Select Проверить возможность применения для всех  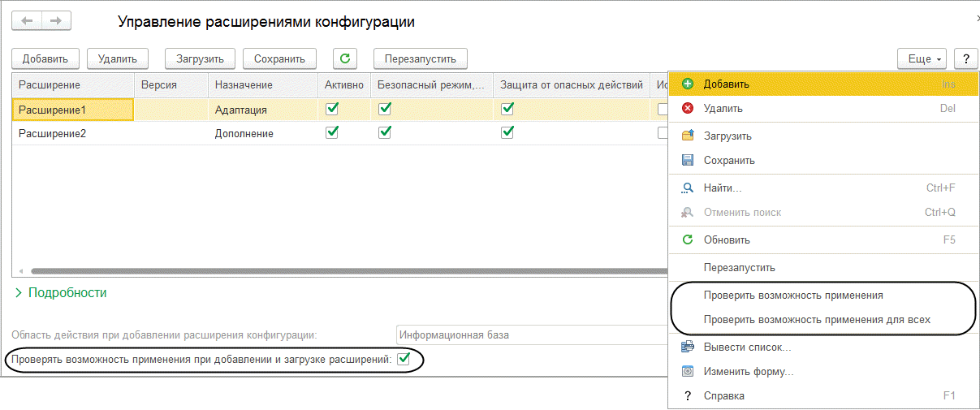(817, 320)
